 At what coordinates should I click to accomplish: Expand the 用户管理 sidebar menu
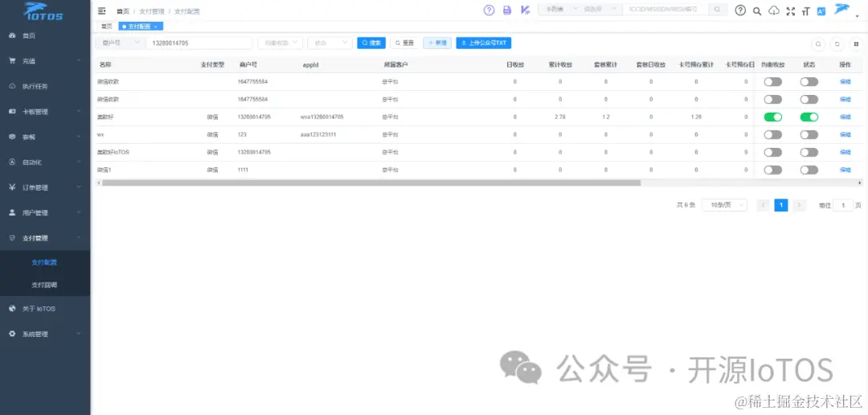coord(44,213)
